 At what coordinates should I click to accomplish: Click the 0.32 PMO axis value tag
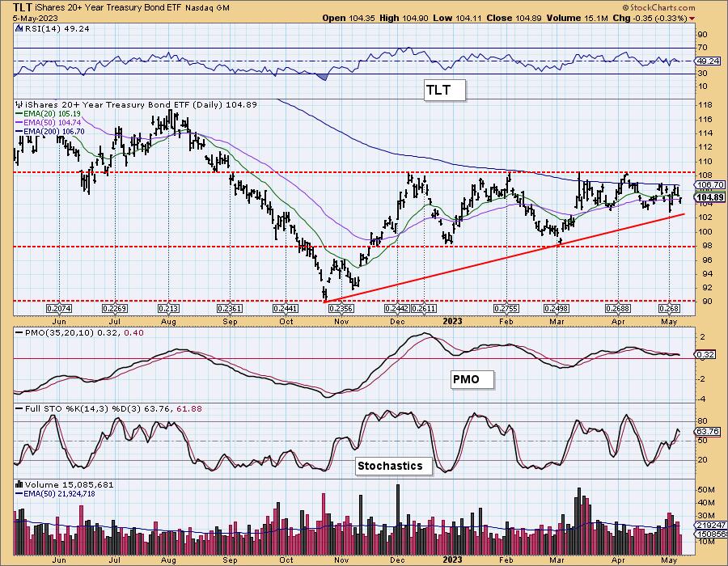click(706, 355)
